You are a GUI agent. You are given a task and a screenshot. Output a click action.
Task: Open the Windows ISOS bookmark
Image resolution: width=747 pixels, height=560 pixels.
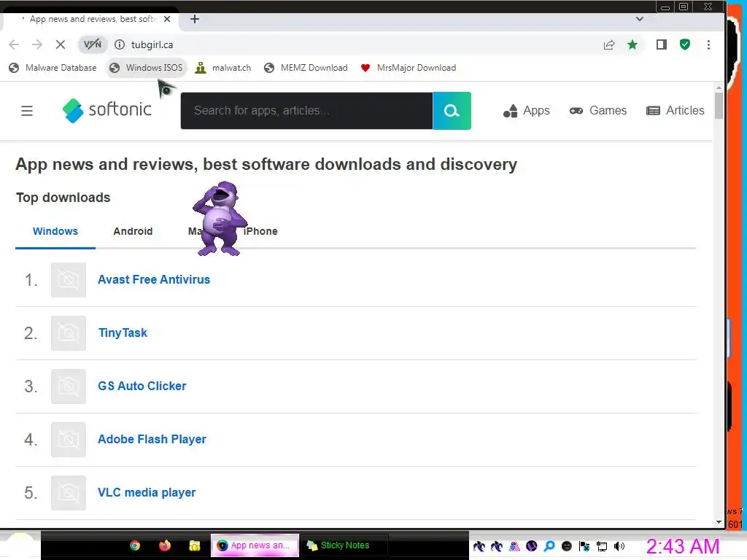pos(146,68)
